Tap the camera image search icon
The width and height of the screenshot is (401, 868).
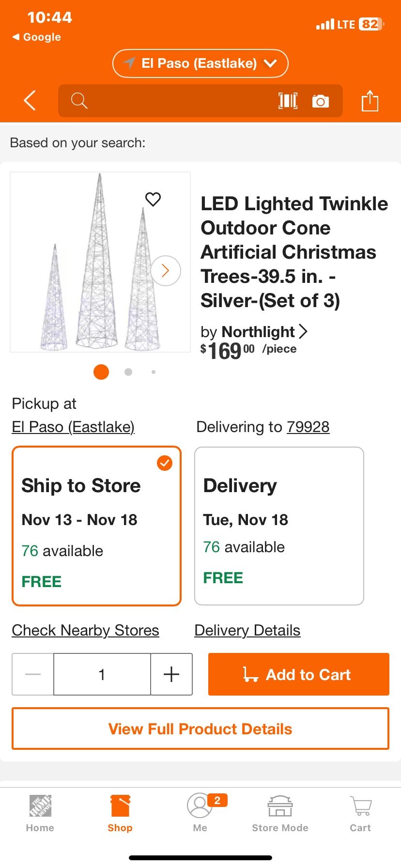click(x=320, y=101)
